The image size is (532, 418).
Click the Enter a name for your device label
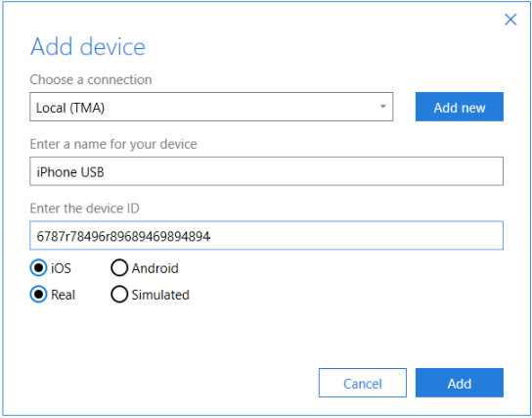113,144
